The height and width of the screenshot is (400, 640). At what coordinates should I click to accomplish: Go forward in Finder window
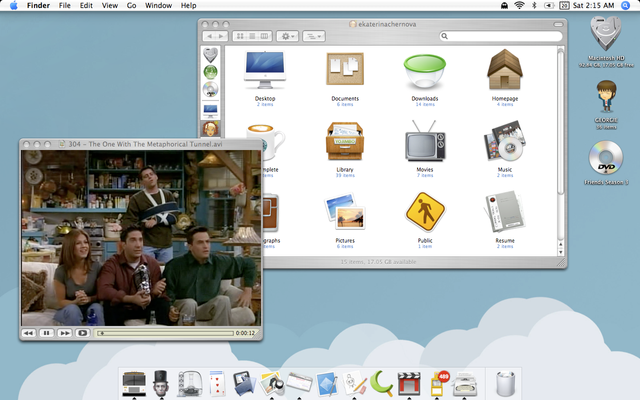(221, 36)
